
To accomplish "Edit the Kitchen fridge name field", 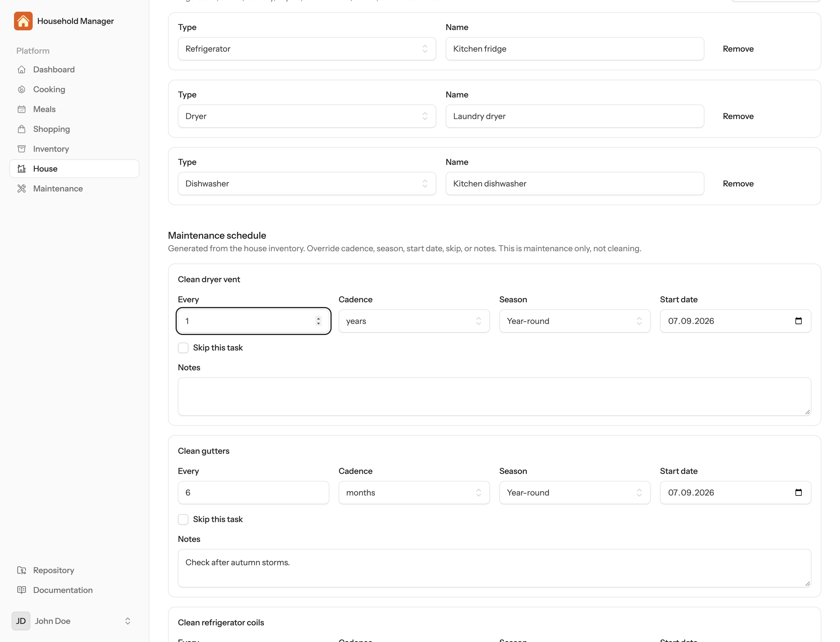I will click(575, 49).
